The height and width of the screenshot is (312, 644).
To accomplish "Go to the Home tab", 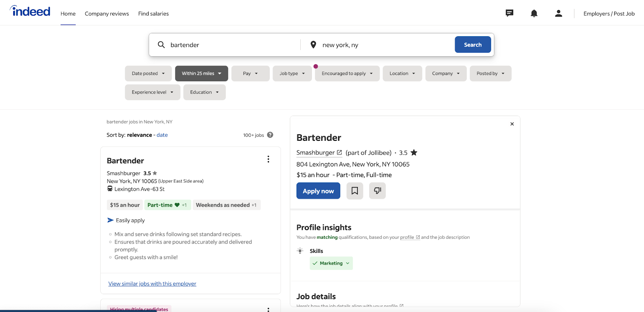I will tap(68, 14).
